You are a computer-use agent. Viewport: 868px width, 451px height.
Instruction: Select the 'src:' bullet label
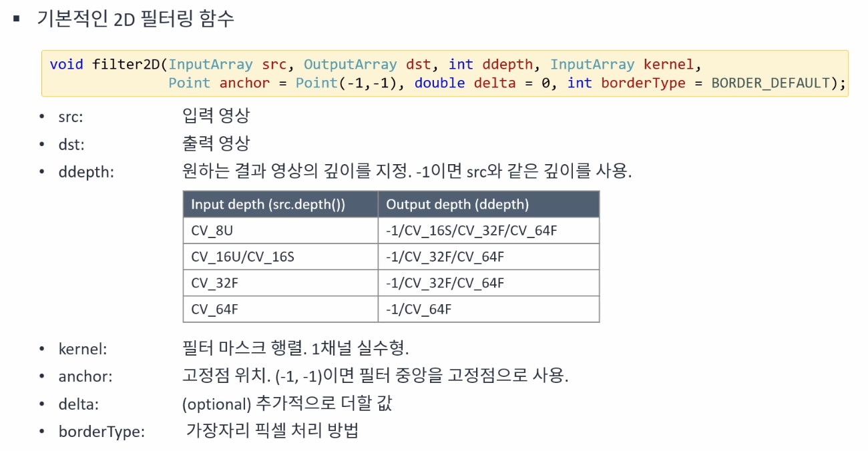(x=70, y=116)
